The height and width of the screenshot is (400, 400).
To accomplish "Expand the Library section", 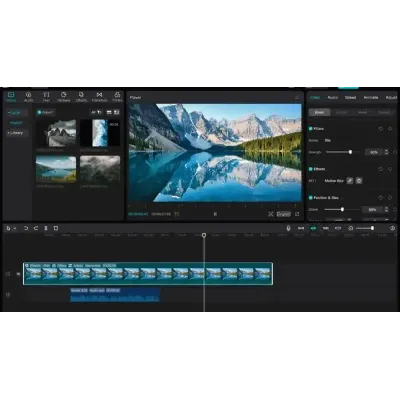I will tap(16, 133).
